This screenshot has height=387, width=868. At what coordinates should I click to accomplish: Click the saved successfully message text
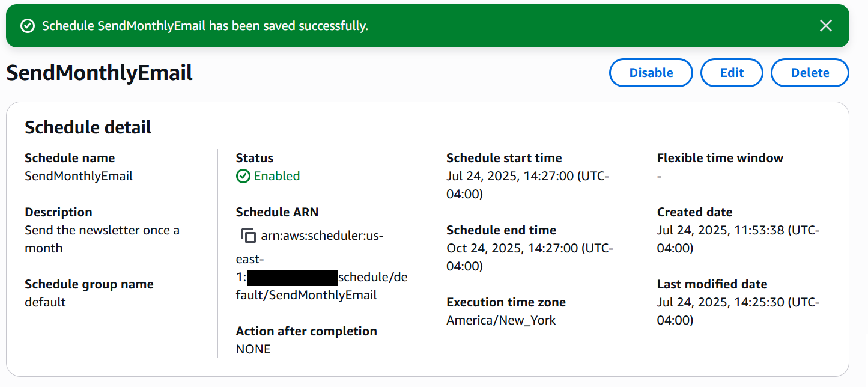205,26
